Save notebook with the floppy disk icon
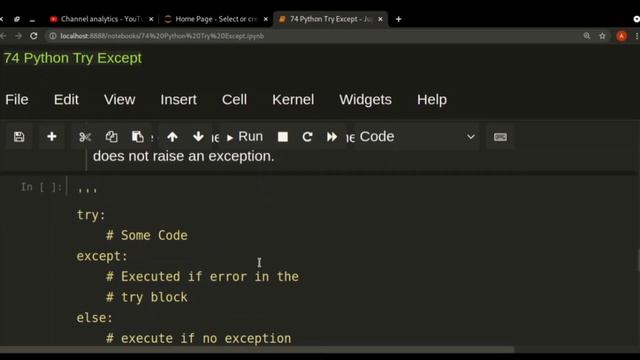 coord(19,137)
